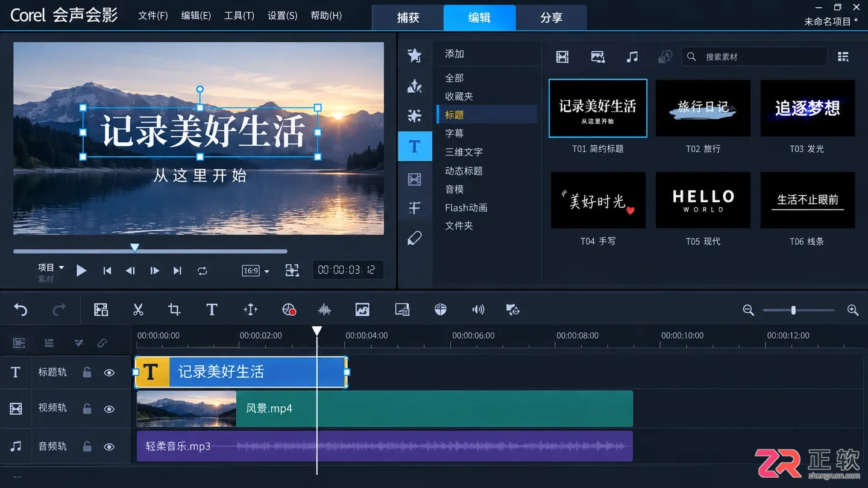Click the preview scrubber playhead marker
868x488 pixels.
[135, 248]
